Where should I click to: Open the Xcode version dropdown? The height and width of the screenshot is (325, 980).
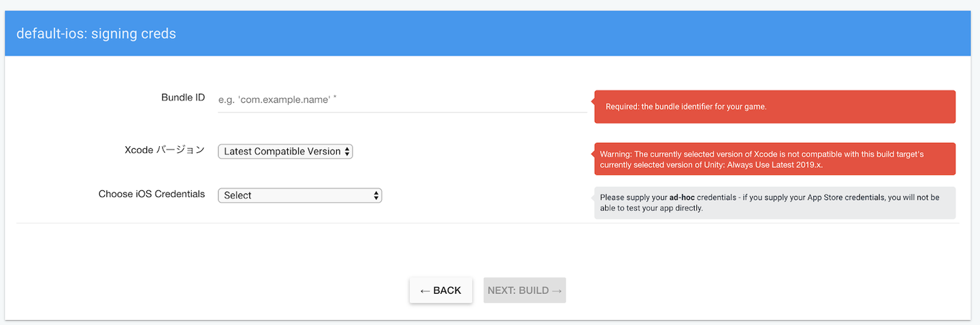(x=285, y=152)
